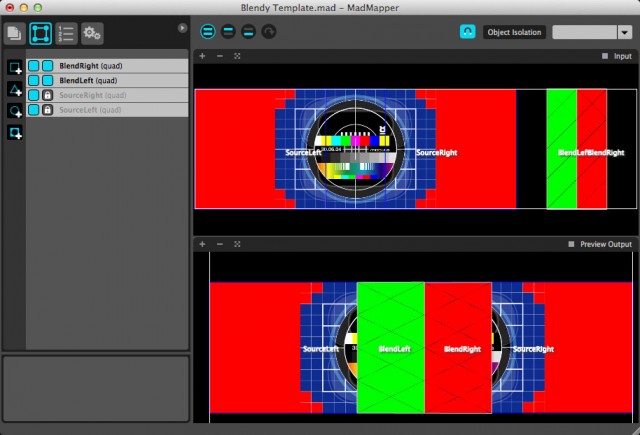The width and height of the screenshot is (640, 435).
Task: Toggle visibility of the BlendRight quad
Action: (x=33, y=66)
